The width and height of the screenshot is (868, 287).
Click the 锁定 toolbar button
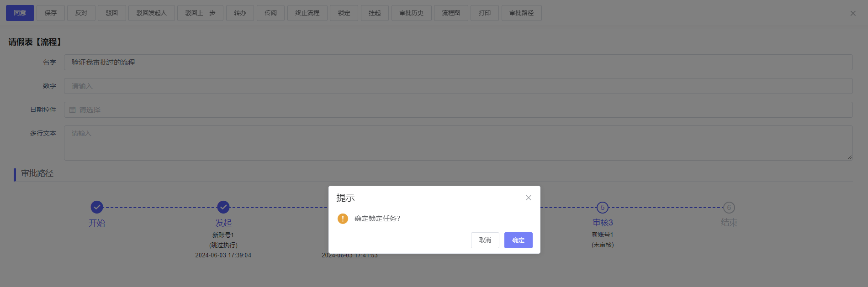coord(344,13)
